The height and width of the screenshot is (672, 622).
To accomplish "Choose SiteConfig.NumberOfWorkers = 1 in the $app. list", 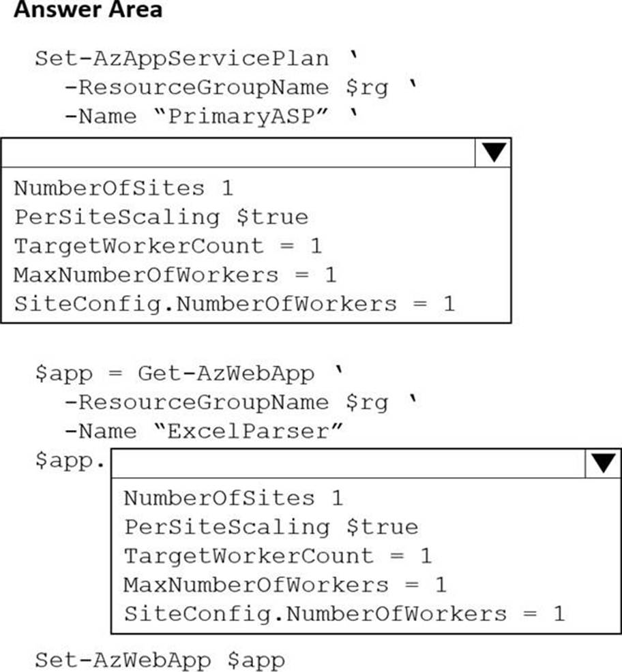I will click(x=344, y=614).
